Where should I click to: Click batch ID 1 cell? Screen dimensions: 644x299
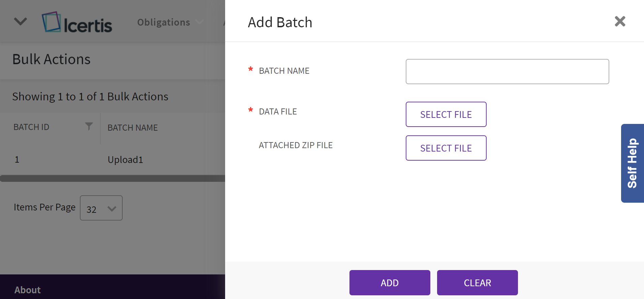(17, 160)
